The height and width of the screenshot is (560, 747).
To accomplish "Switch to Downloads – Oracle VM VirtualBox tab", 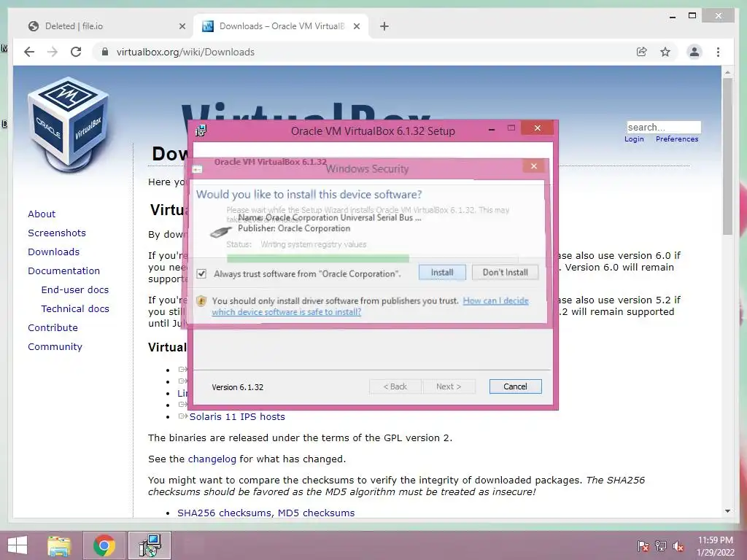I will coord(281,26).
